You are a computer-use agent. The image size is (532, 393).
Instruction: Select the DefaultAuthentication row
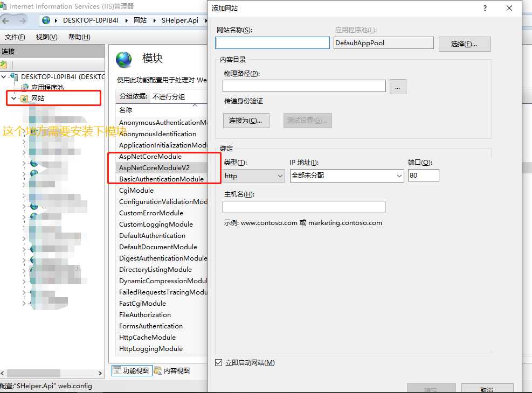(162, 235)
